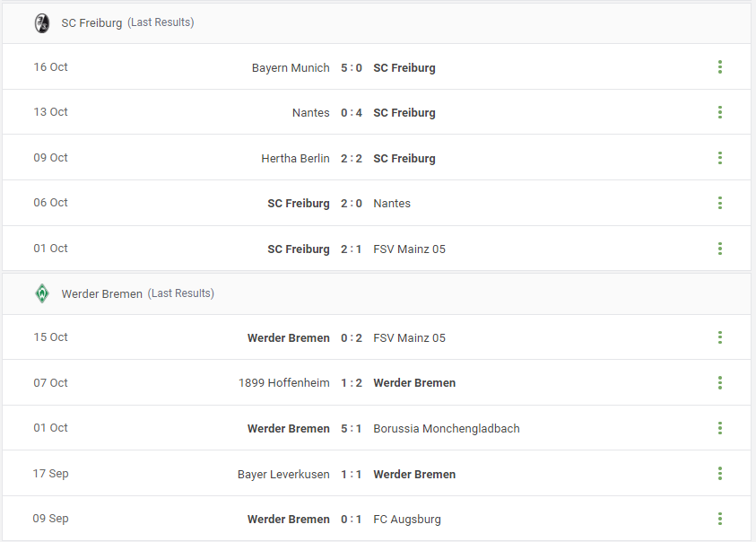Click Werder Bremen in the Hoffenheim row
Screen dimensions: 756x542
pyautogui.click(x=414, y=383)
